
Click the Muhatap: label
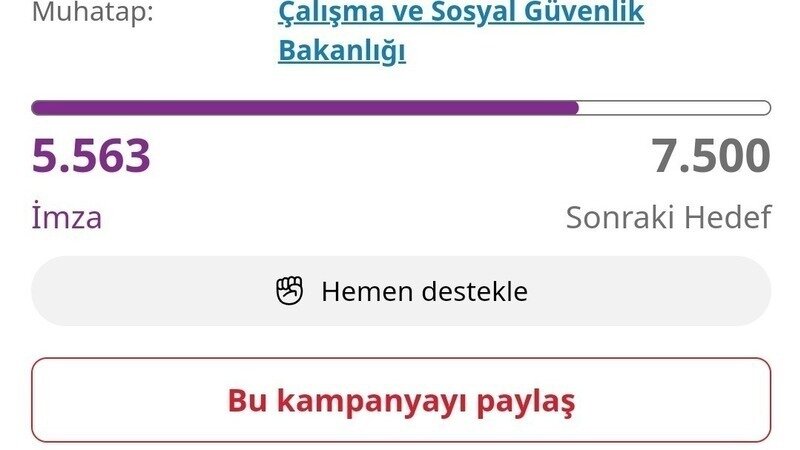94,13
